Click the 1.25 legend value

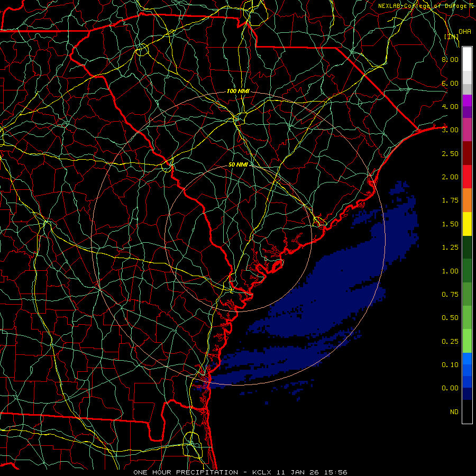(x=450, y=248)
